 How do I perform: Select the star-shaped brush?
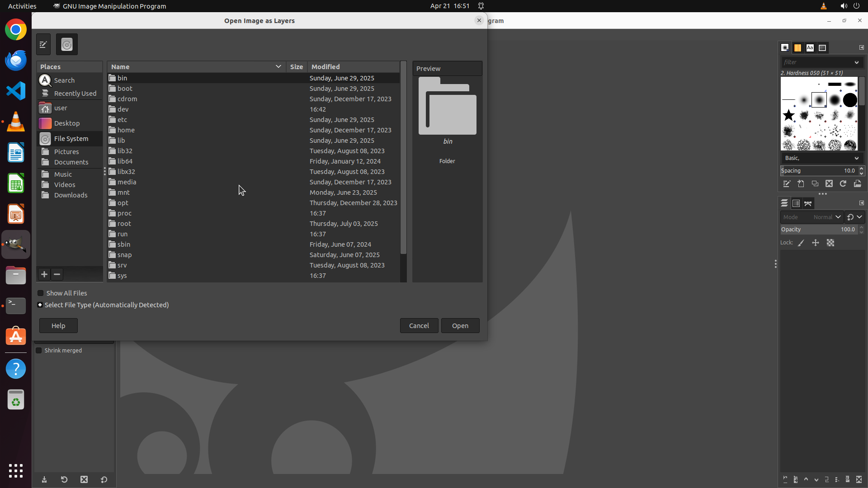click(x=789, y=115)
